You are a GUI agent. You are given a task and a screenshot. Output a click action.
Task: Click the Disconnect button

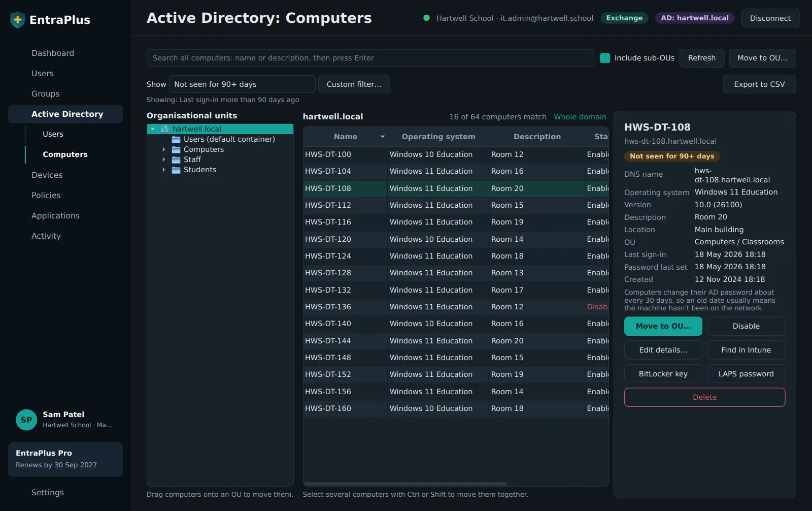pos(770,18)
